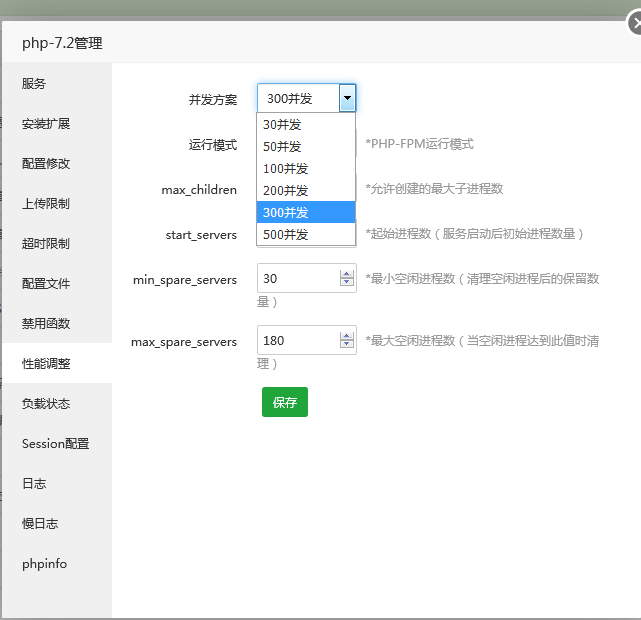Show the 禁用函数 panel
641x620 pixels.
click(46, 324)
